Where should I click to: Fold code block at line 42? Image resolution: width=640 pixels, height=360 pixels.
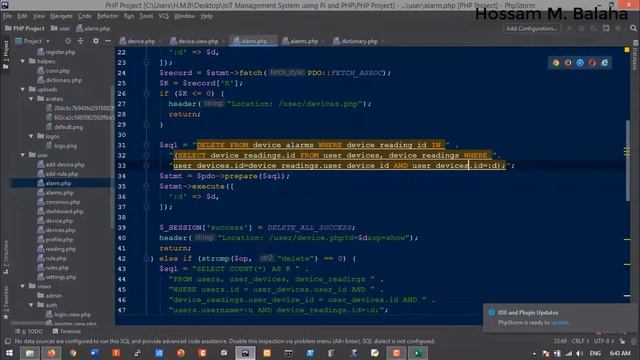click(146, 258)
